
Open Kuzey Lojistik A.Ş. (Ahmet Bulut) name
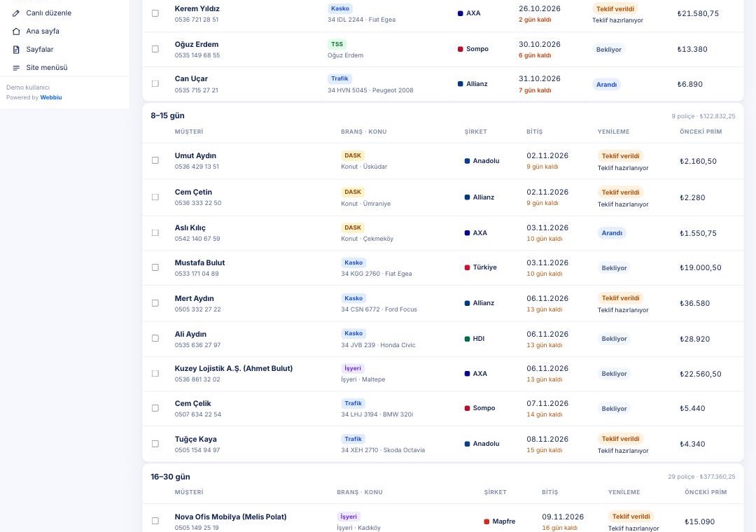234,368
